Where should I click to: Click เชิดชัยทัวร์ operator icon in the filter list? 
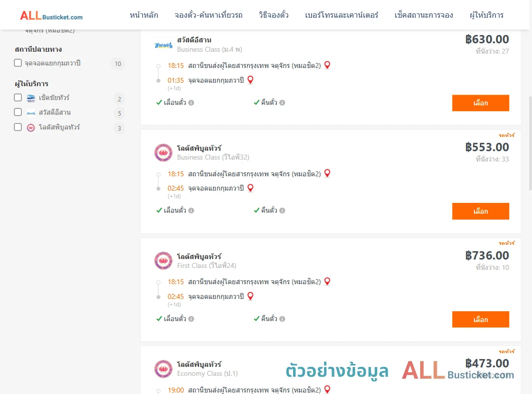[x=31, y=98]
